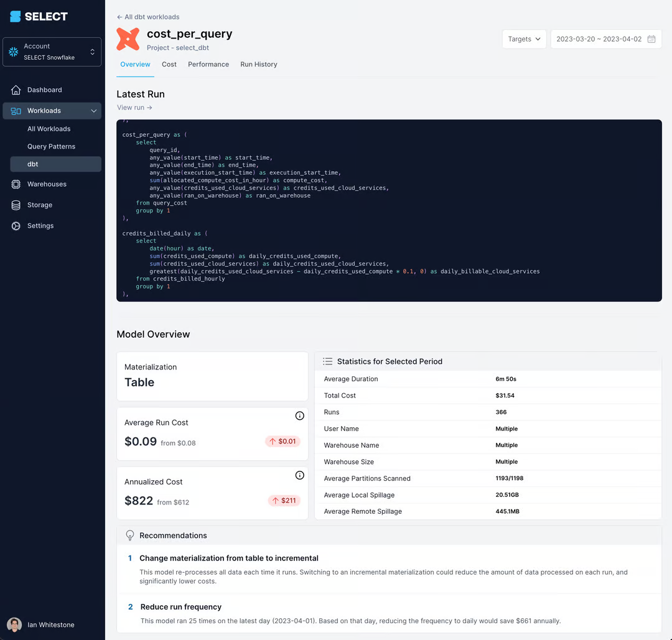Click the Snowflake account icon
The image size is (672, 640).
pos(13,52)
